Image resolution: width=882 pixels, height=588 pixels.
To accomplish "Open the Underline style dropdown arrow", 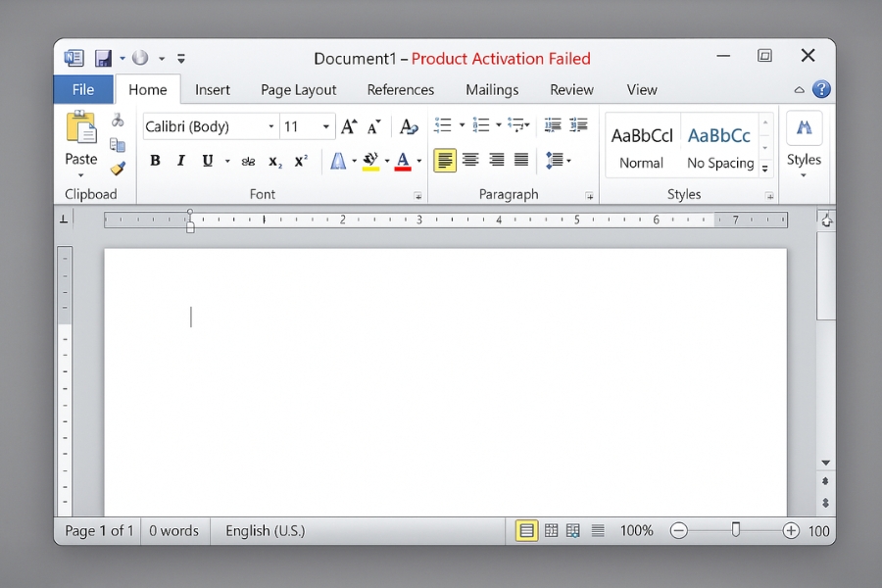I will click(x=227, y=162).
